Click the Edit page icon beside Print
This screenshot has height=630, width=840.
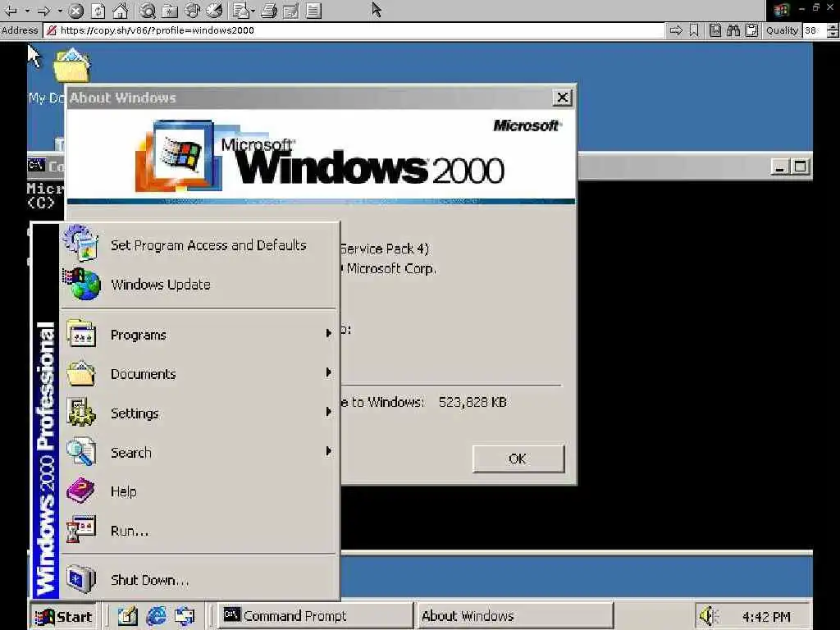click(291, 10)
